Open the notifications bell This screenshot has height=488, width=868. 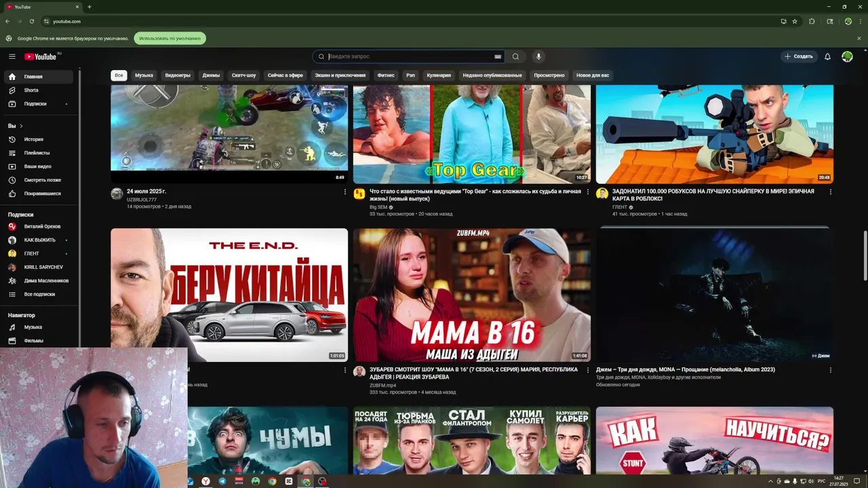827,56
